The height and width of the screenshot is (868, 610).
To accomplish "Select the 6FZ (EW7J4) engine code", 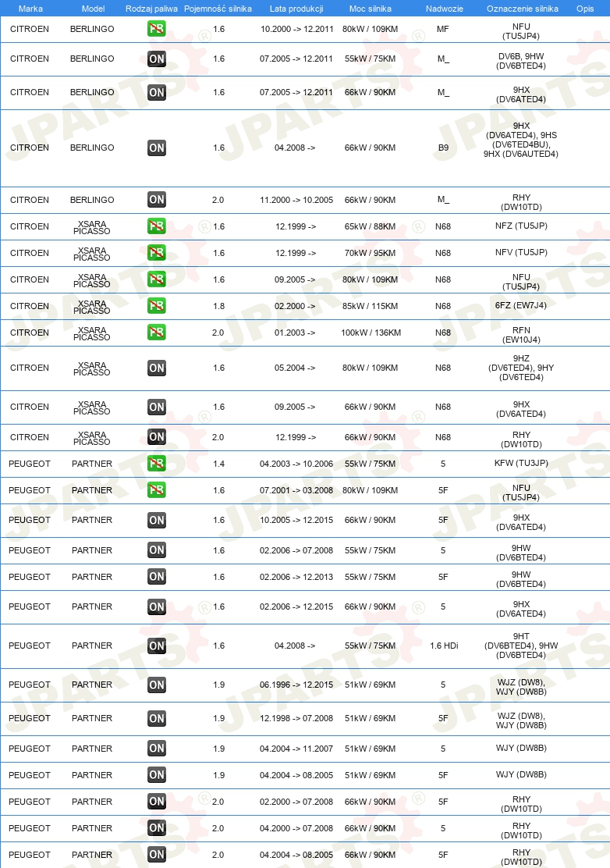I will 521,305.
